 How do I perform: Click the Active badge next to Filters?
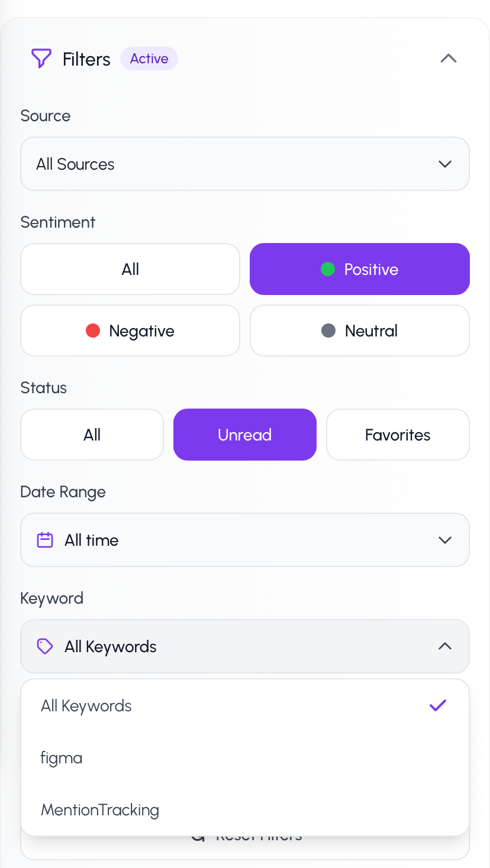149,59
